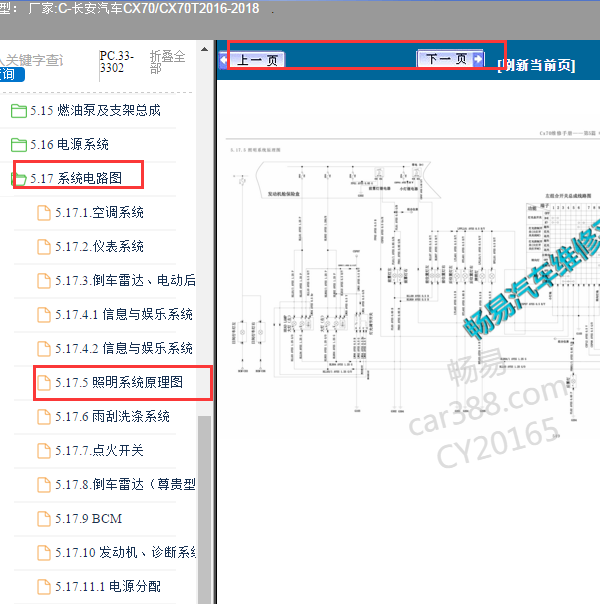Open 5.17.3.倒车雷达 document

point(125,280)
